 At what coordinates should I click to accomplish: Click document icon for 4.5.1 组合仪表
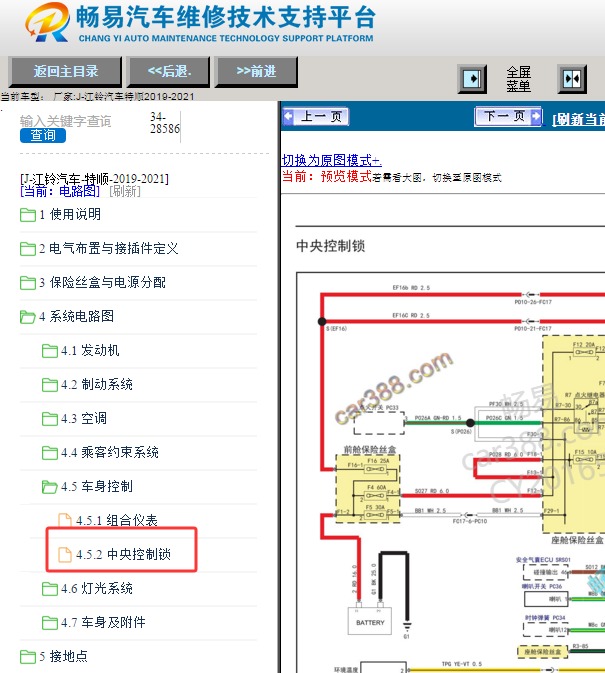[x=65, y=521]
